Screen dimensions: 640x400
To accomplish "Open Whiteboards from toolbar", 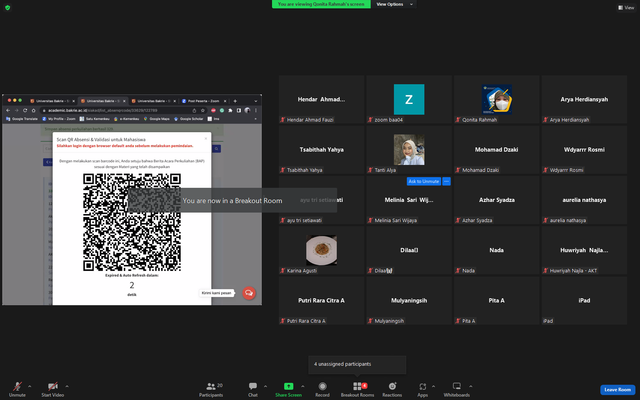I will [457, 389].
